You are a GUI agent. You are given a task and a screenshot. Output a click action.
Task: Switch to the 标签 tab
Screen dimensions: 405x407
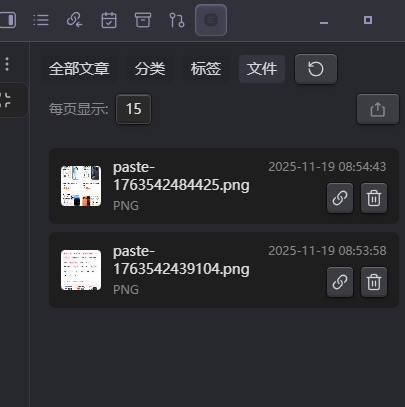coord(206,69)
